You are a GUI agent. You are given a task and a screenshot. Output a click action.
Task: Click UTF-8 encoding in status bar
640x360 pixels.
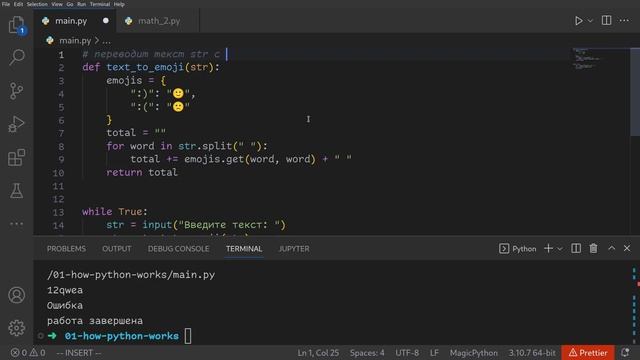[407, 353]
